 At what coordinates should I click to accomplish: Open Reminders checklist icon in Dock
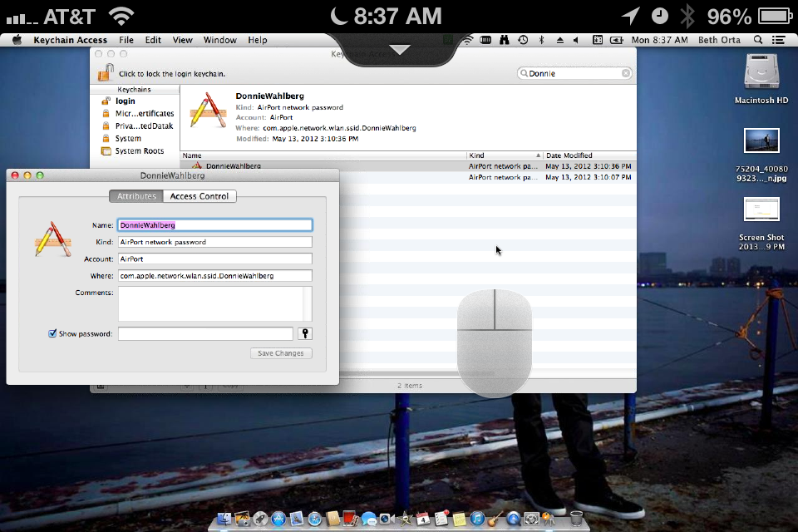(x=441, y=518)
